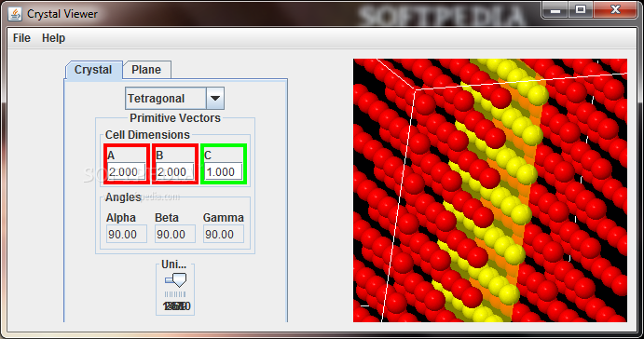Click the cell dimension B input field

pos(175,172)
